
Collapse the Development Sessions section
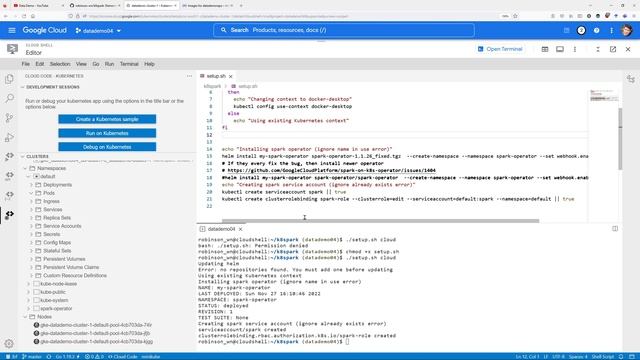point(23,87)
